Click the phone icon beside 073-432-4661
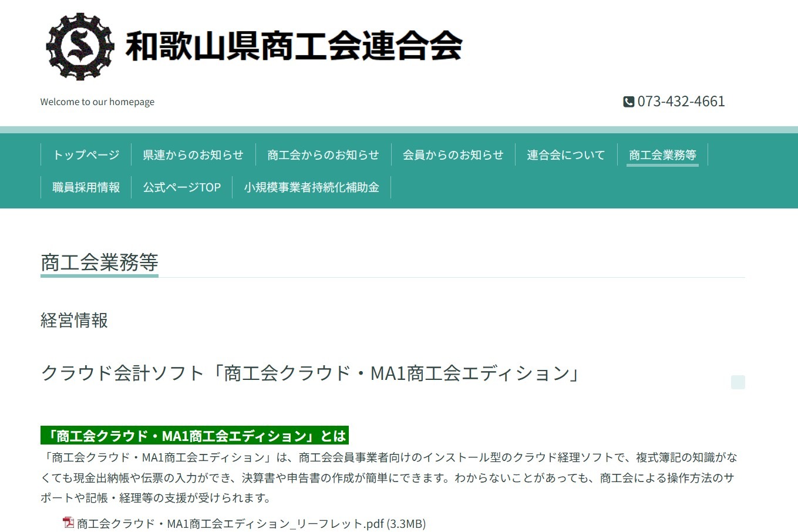This screenshot has width=798, height=532. click(x=628, y=102)
